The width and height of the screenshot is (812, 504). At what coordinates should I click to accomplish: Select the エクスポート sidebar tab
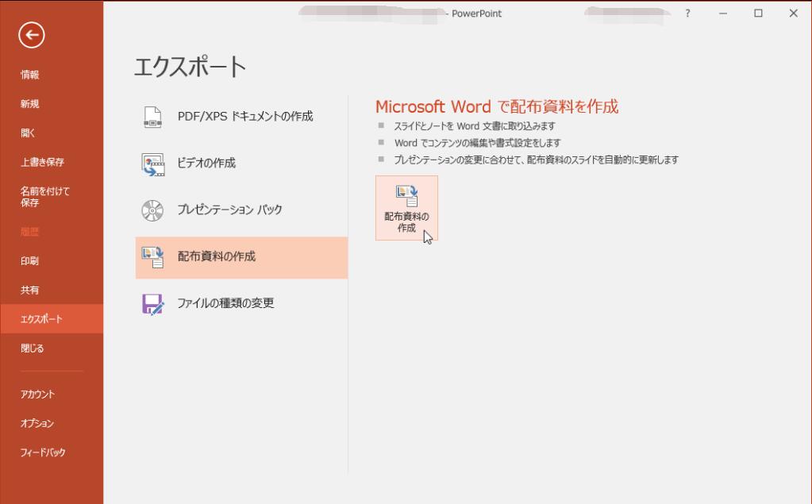(42, 320)
